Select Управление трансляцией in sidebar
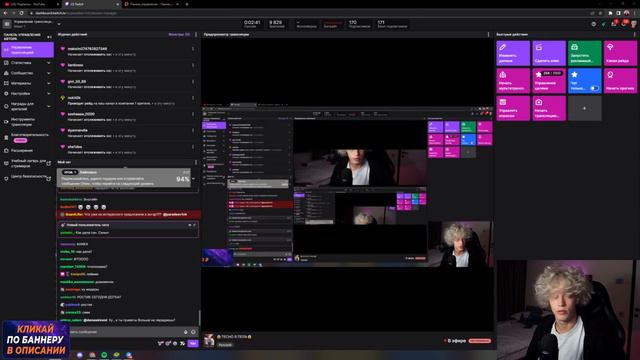Screen dimensions: 640x360 point(27,50)
